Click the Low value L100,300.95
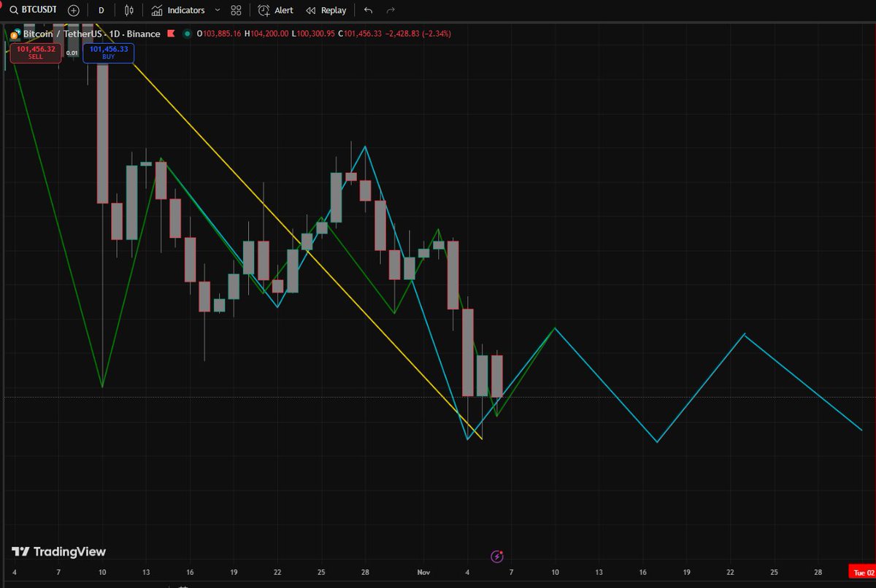 [x=315, y=34]
